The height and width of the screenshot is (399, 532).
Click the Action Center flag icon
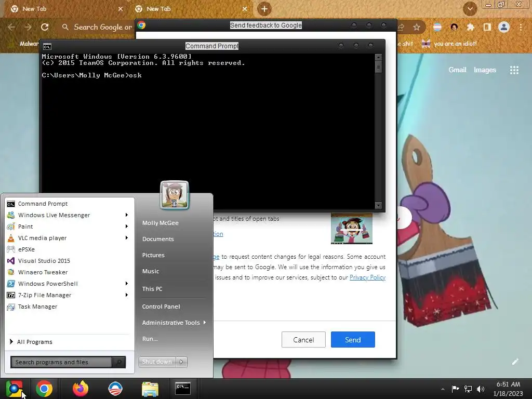click(x=455, y=389)
